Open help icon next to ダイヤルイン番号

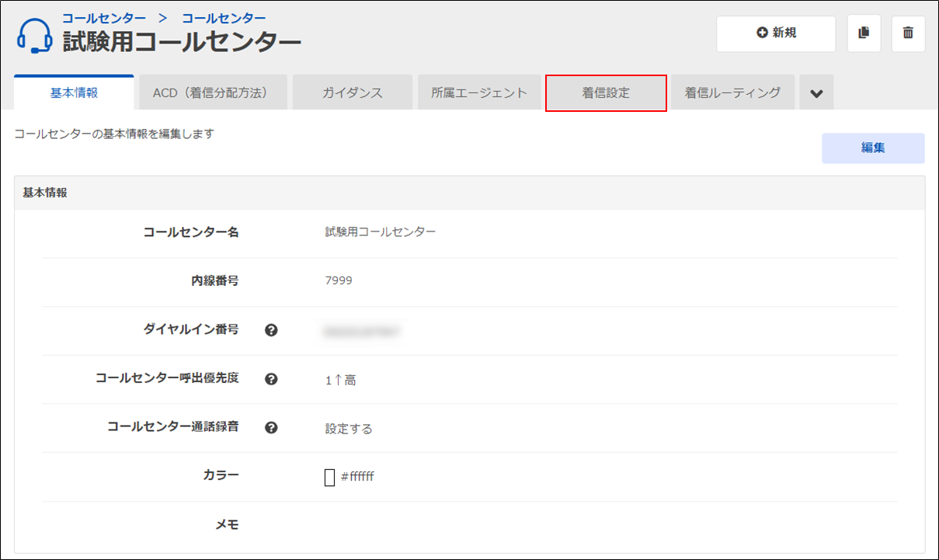point(271,330)
